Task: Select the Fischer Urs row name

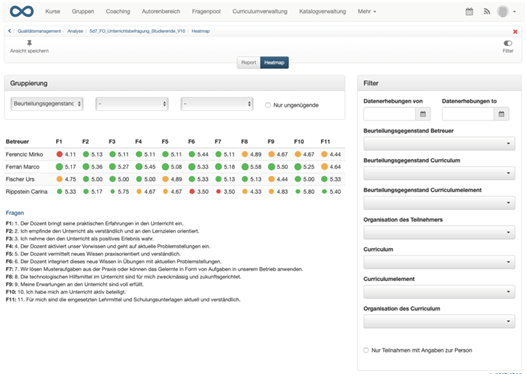Action: pos(20,179)
